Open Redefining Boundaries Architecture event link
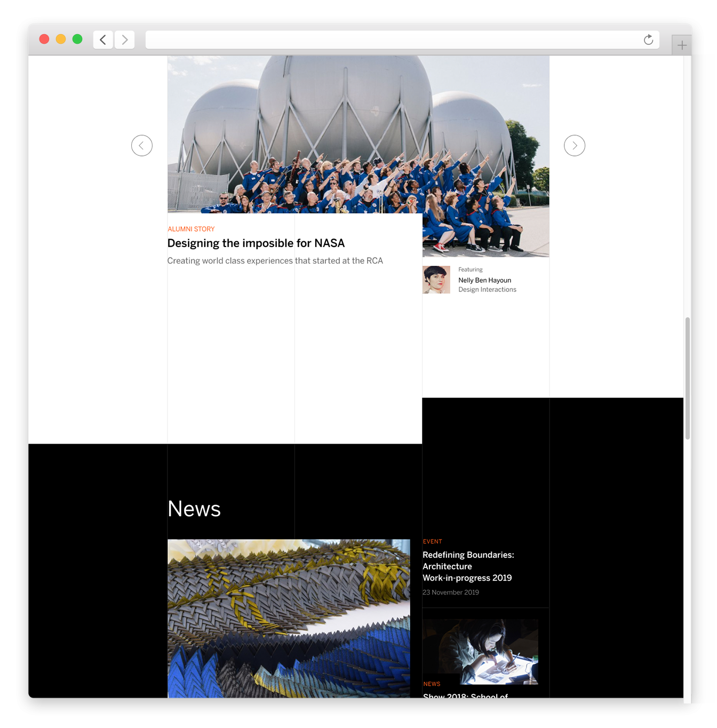Image resolution: width=717 pixels, height=728 pixels. [468, 566]
